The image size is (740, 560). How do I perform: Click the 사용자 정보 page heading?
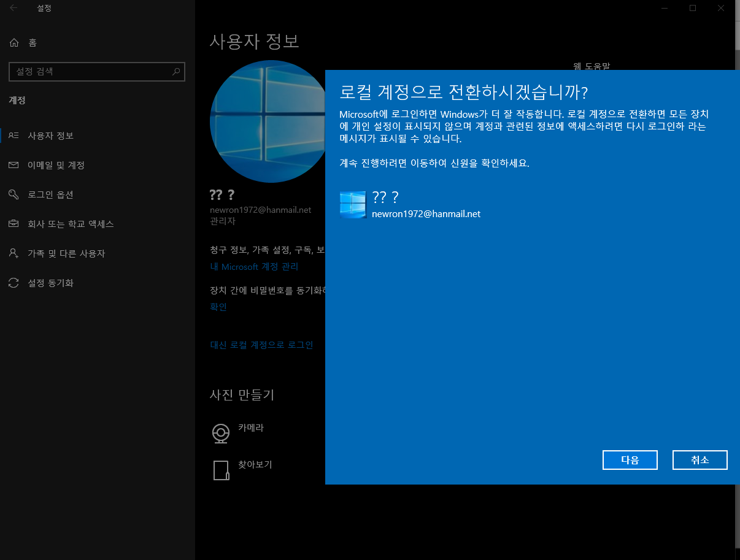click(255, 41)
